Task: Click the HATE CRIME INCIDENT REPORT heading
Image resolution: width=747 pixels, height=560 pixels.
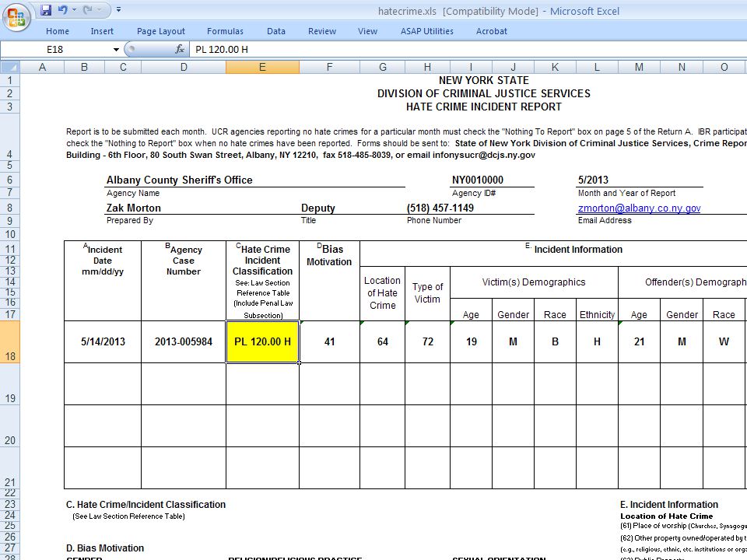Action: tap(483, 107)
